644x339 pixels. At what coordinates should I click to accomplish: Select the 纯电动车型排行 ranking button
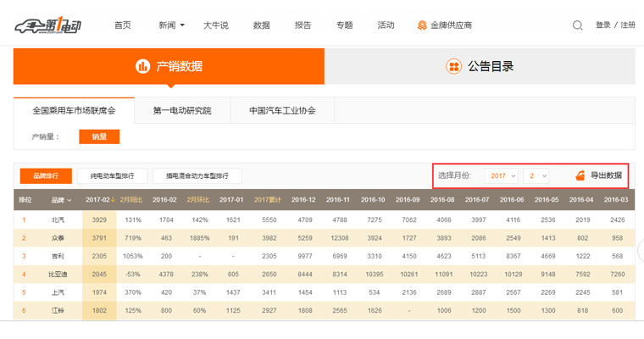112,176
